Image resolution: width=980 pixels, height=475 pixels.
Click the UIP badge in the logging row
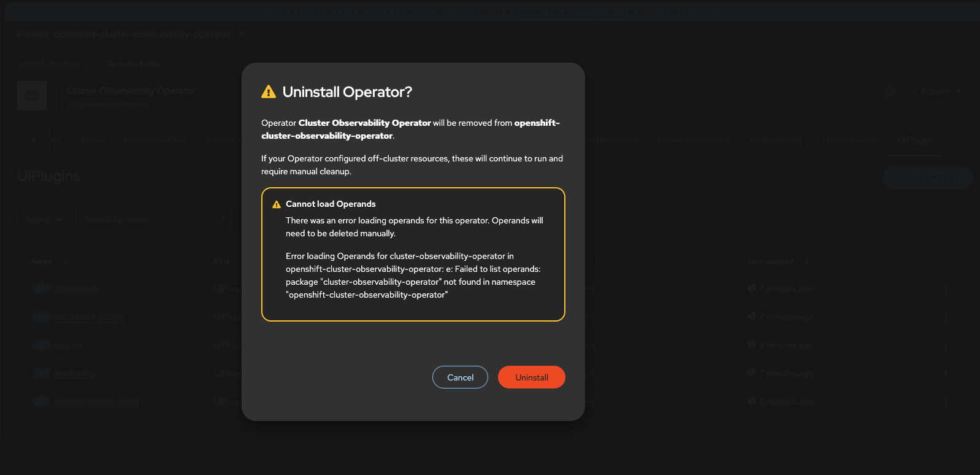click(41, 345)
